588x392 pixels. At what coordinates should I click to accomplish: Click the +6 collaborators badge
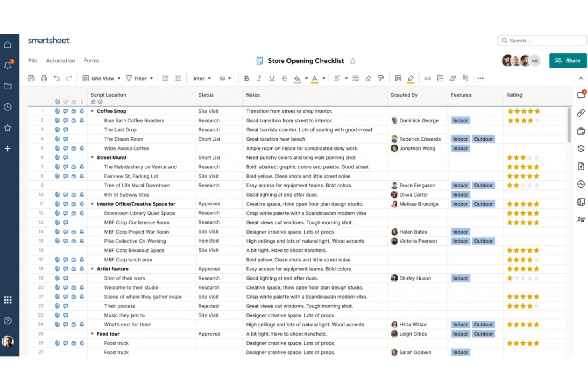[535, 61]
